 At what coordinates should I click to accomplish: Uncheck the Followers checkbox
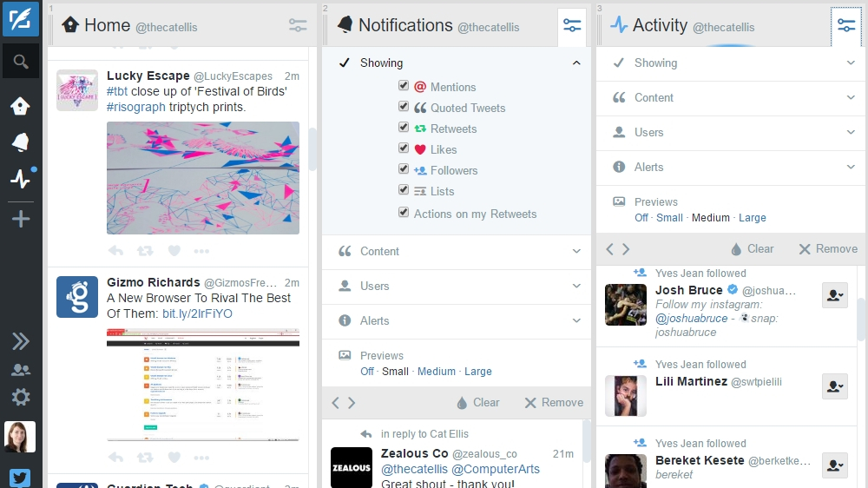(x=404, y=168)
